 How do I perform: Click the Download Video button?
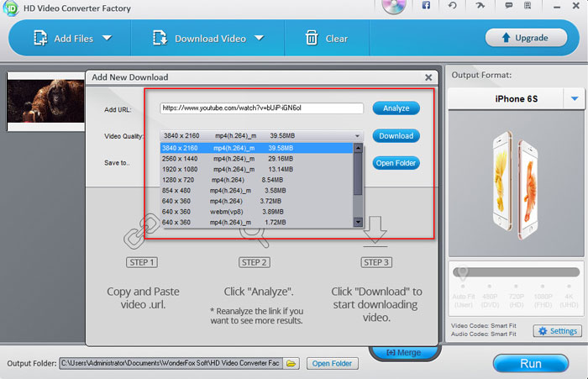pyautogui.click(x=199, y=39)
